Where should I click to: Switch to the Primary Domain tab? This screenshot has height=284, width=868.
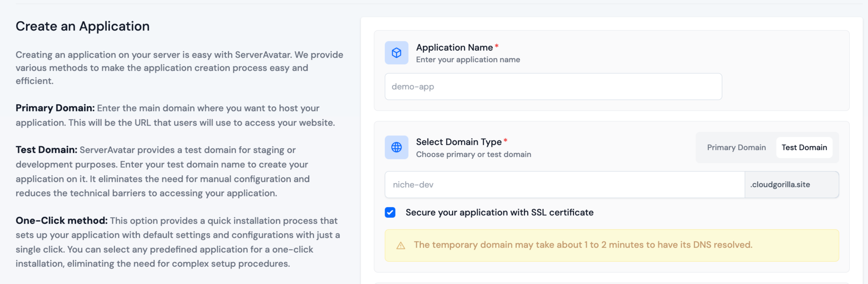[x=736, y=147]
